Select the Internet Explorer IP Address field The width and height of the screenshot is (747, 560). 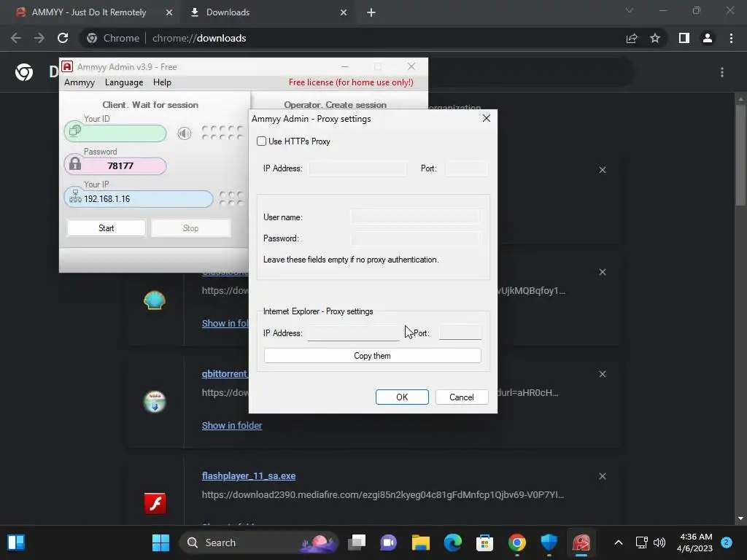(x=354, y=332)
